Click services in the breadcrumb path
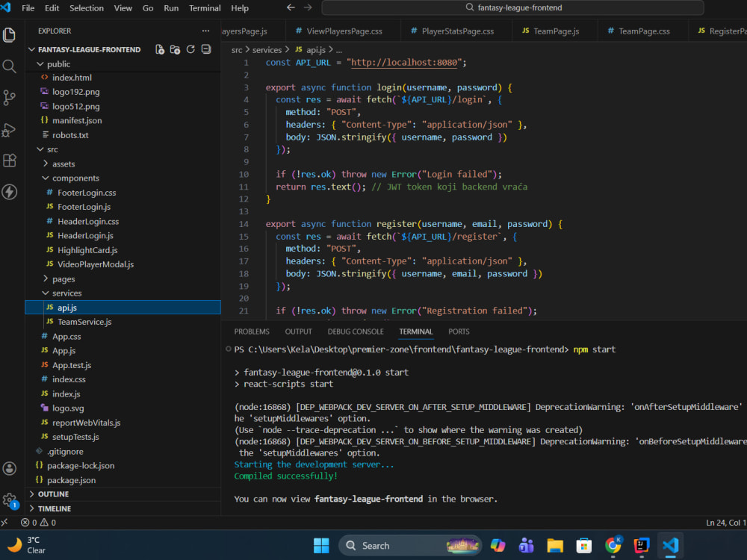747x560 pixels. pos(267,49)
